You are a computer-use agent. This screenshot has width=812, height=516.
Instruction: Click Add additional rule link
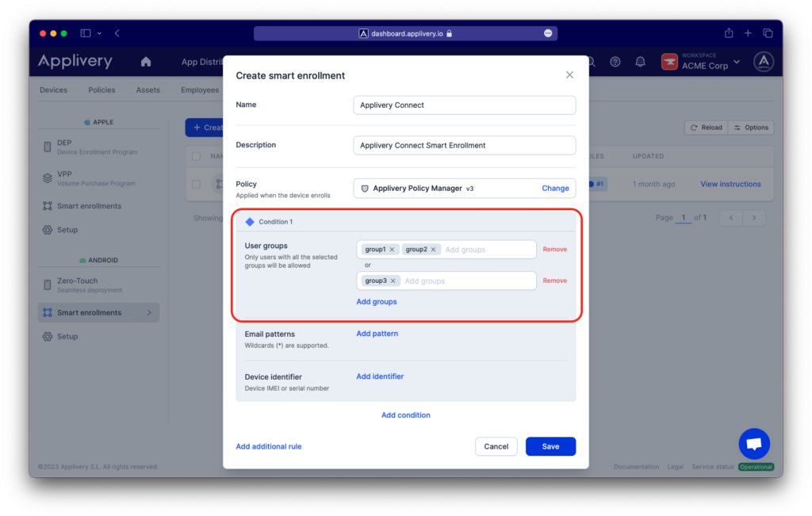pos(269,447)
